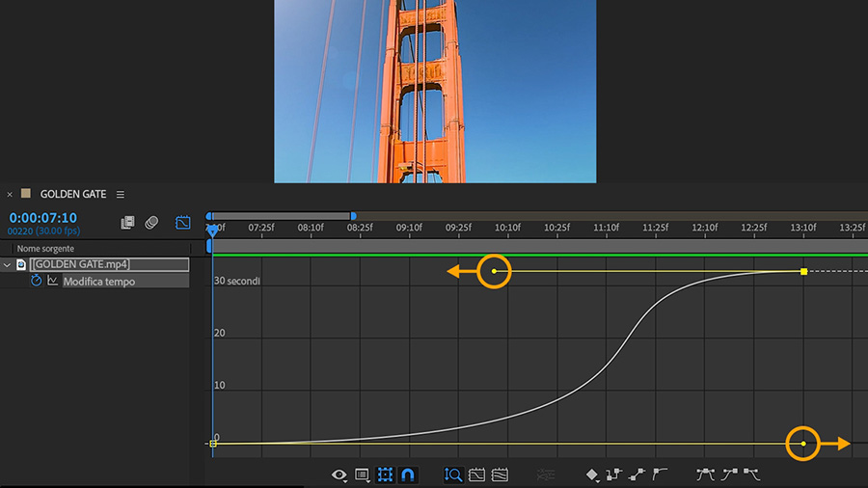The width and height of the screenshot is (868, 488).
Task: Open GOLDEN GATE panel hamburger menu
Action: (121, 194)
